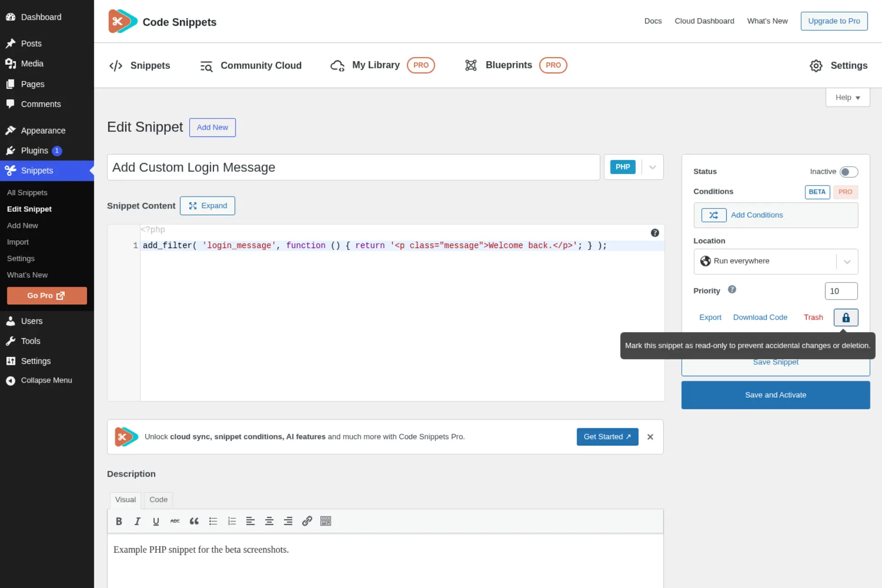Click the lock icon to mark read-only
The width and height of the screenshot is (882, 588).
click(846, 317)
